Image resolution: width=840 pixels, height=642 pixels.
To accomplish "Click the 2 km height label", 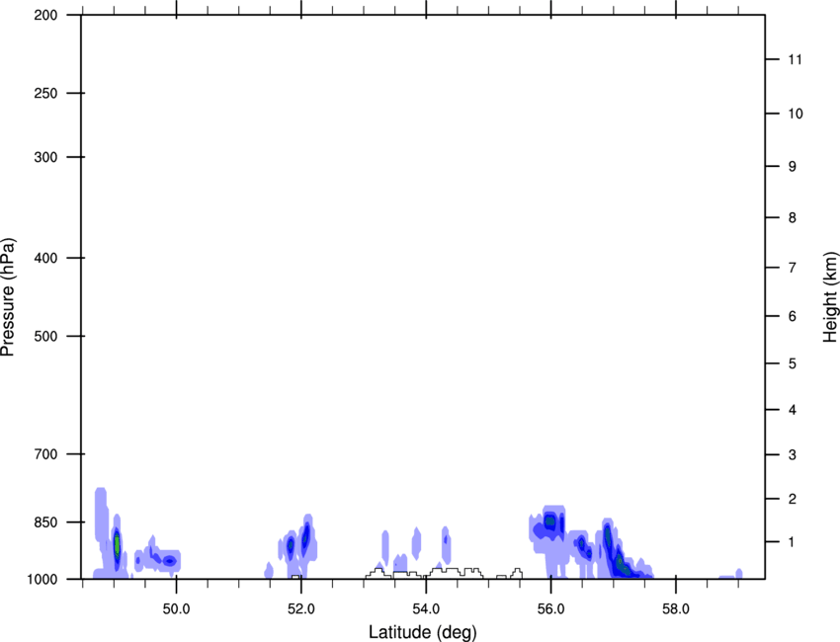I will click(793, 499).
